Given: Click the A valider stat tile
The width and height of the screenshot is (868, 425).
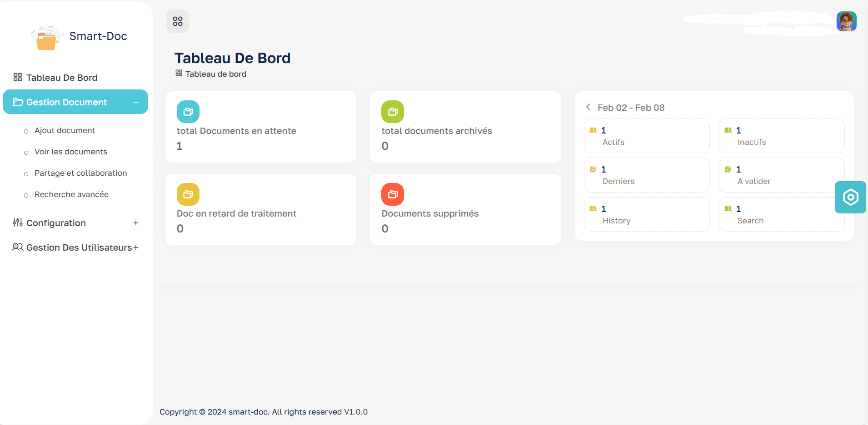Looking at the screenshot, I should 781,175.
